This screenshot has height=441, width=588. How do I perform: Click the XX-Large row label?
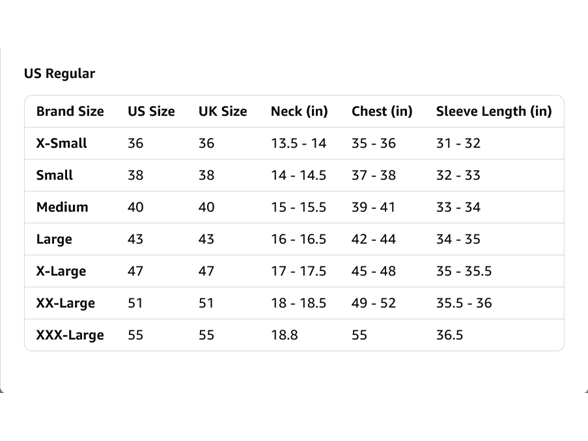66,303
